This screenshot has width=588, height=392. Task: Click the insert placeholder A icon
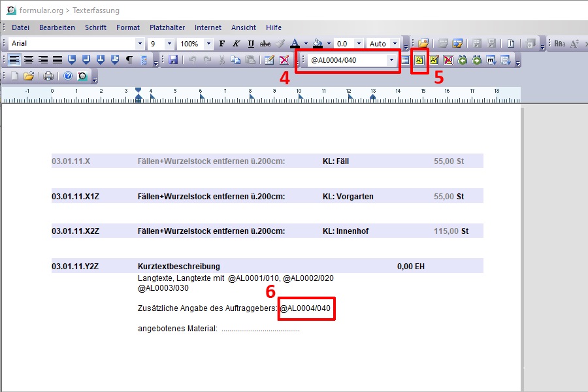click(419, 60)
